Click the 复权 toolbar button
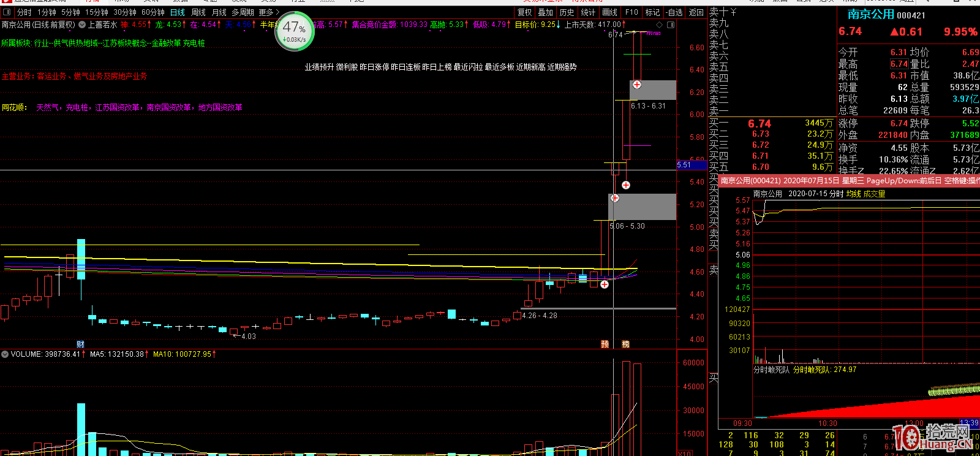980x456 pixels. point(524,12)
